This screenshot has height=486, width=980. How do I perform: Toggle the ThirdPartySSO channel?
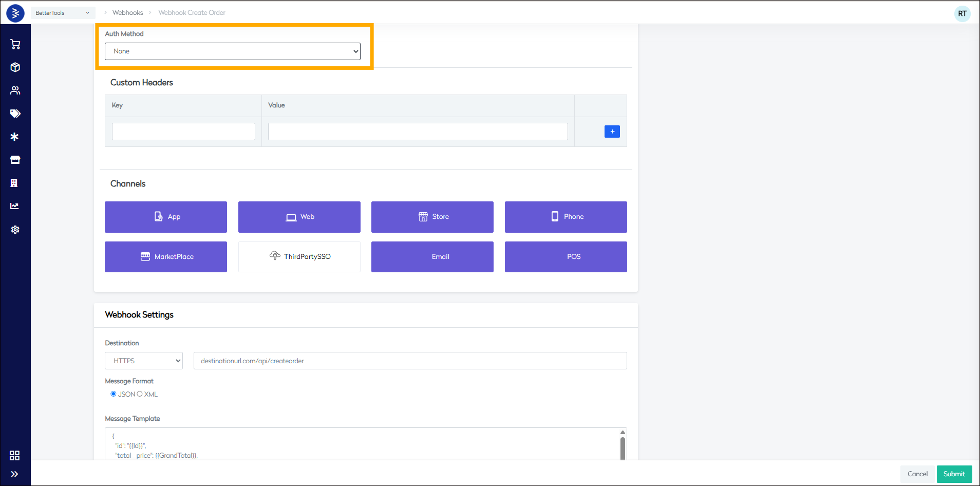[x=299, y=256]
